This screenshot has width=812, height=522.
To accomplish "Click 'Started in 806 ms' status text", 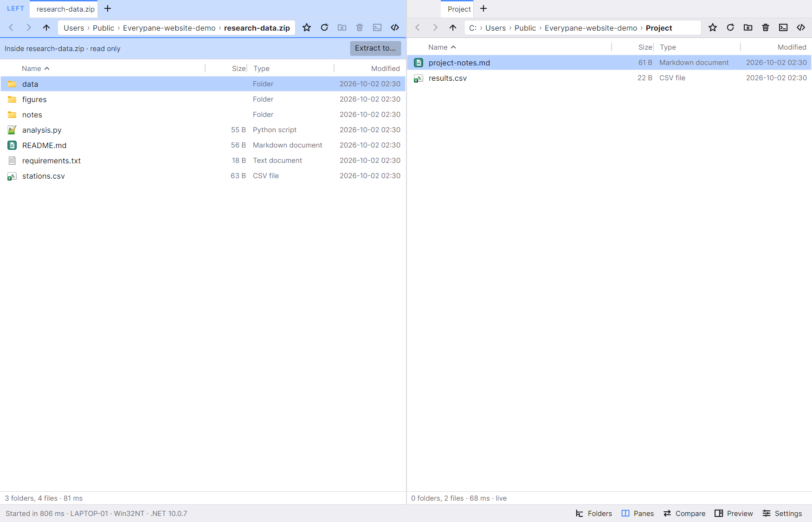I will pos(35,514).
